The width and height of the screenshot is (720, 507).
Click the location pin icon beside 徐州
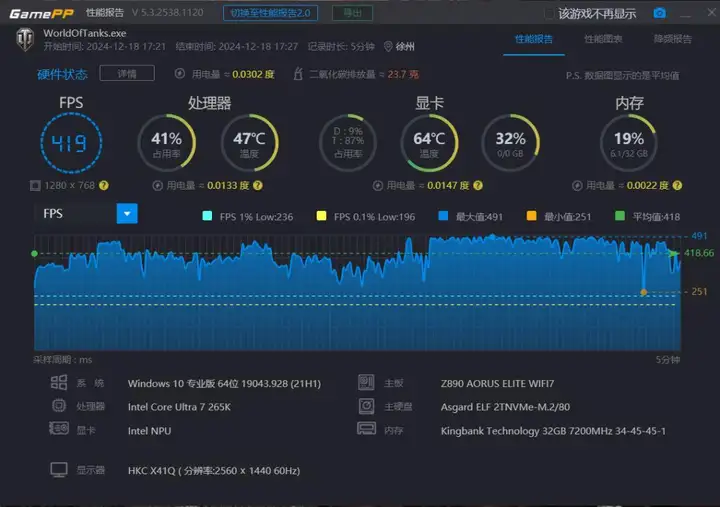click(388, 46)
